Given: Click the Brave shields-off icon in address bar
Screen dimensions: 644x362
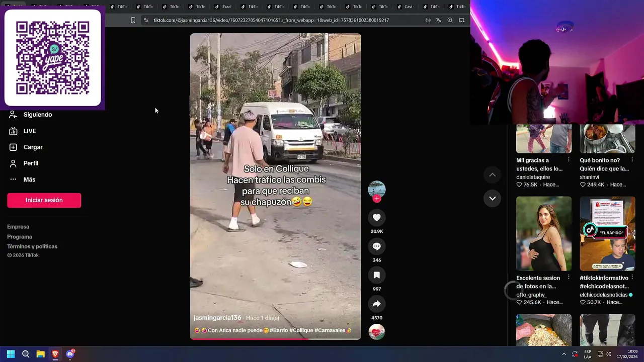Looking at the screenshot, I should 428,20.
